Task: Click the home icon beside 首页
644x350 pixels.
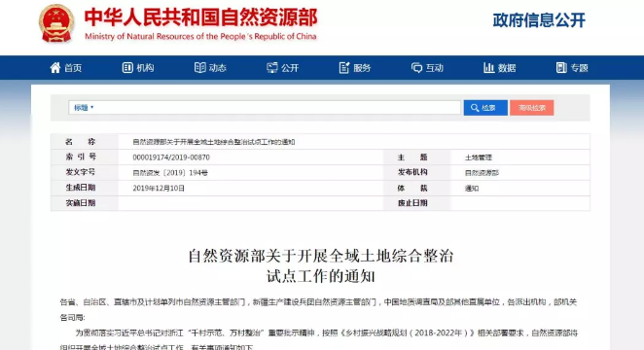Action: 55,68
